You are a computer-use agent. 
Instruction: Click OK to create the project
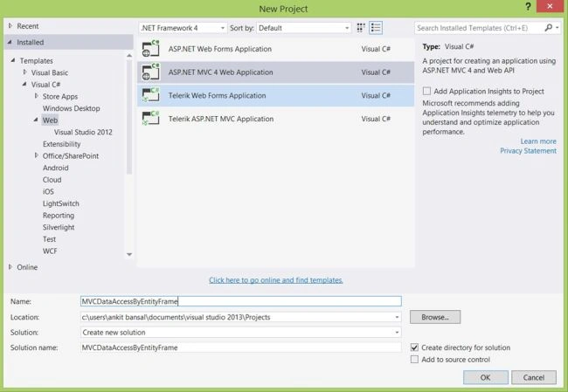485,377
